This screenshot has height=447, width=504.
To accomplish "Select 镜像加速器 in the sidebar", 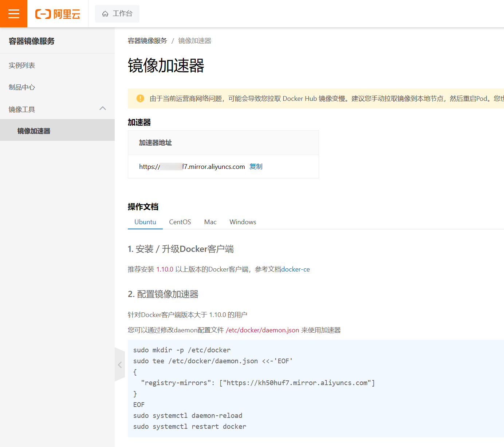I will [x=57, y=130].
